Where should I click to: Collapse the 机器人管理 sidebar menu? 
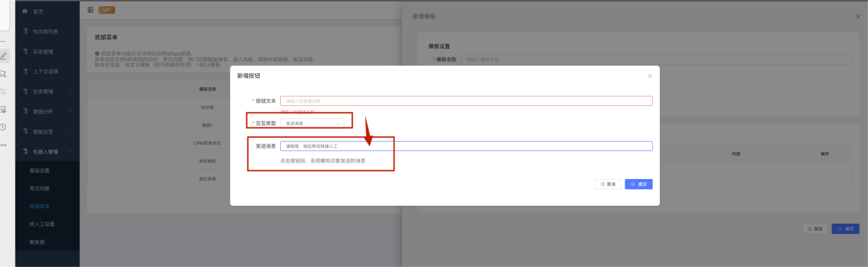(x=47, y=151)
